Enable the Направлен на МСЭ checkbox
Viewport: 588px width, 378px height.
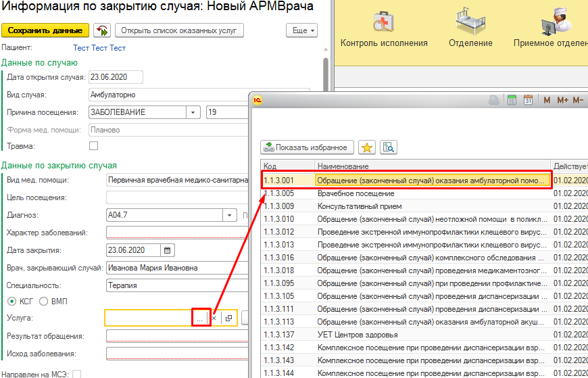pos(76,374)
